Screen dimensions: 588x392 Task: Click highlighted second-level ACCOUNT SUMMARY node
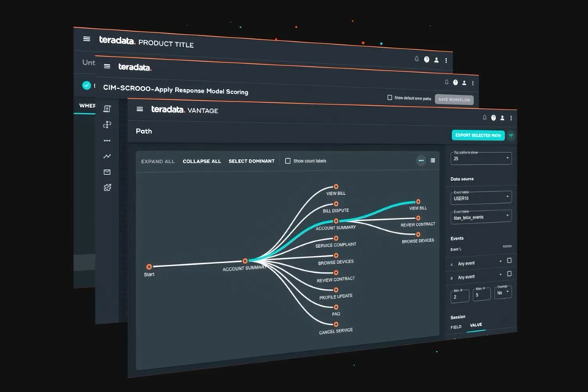click(x=336, y=221)
